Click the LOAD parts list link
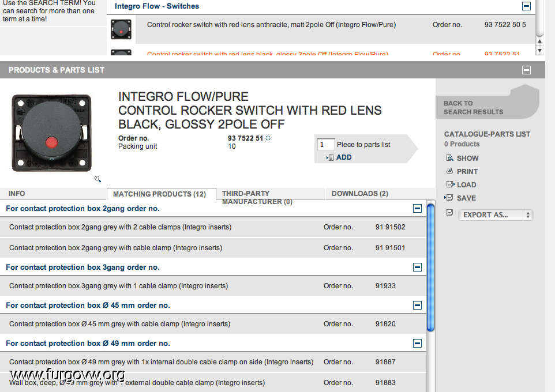555x392 pixels. point(467,184)
